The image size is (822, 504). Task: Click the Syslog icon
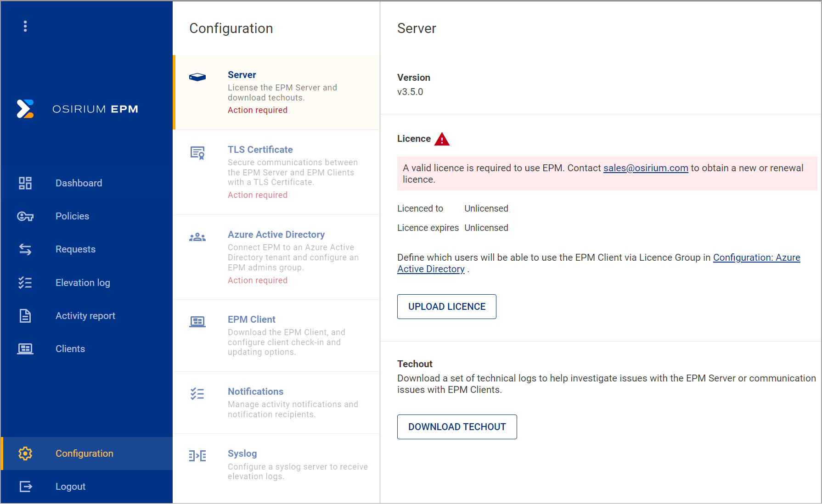197,456
